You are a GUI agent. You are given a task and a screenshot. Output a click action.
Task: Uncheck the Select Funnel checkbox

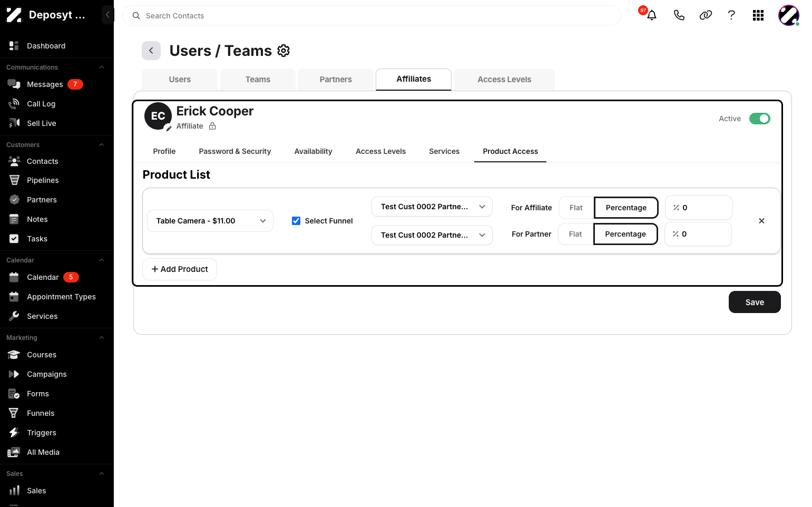pos(296,221)
